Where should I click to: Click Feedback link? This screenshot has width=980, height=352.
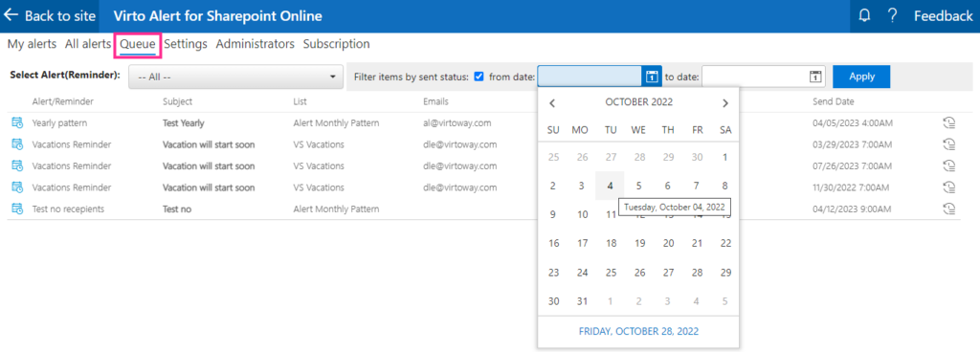(943, 16)
